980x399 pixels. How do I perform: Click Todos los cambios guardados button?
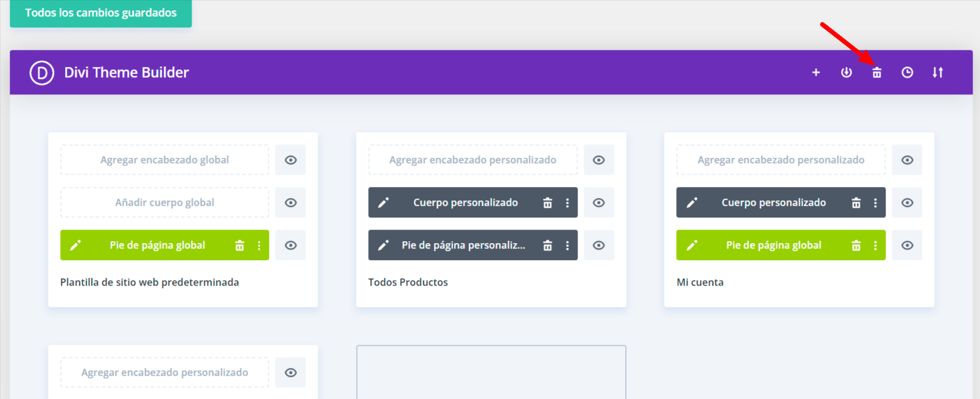pyautogui.click(x=100, y=13)
